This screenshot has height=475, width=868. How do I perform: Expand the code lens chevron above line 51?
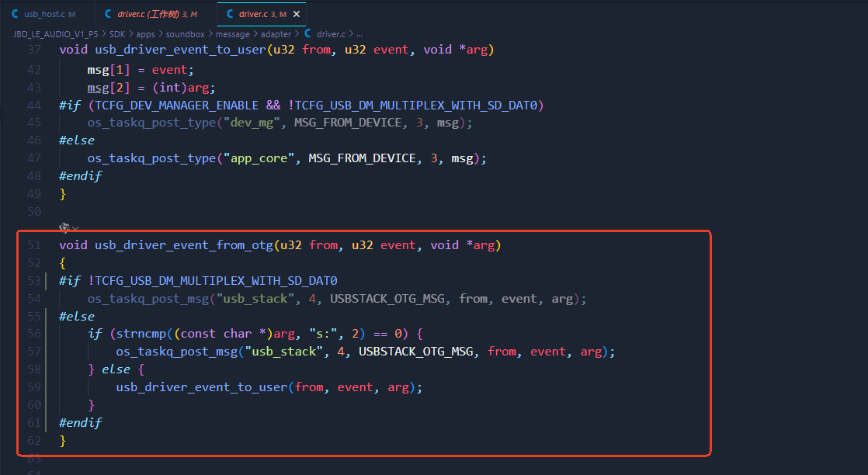tap(75, 228)
